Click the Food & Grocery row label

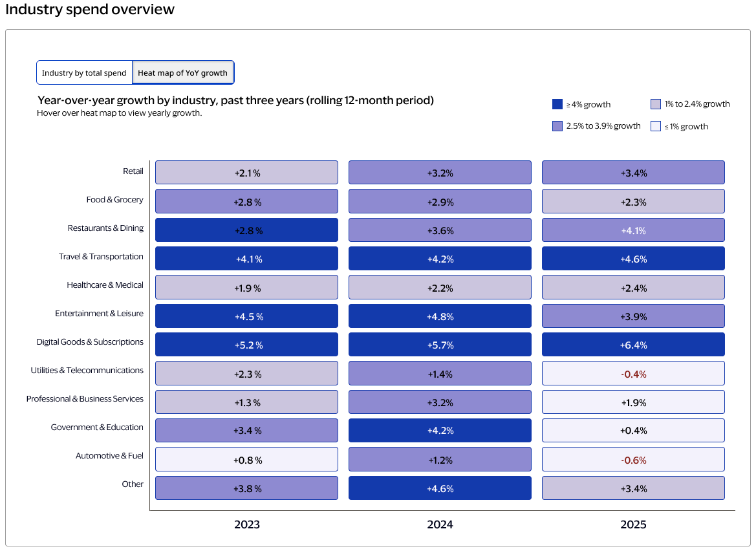114,200
